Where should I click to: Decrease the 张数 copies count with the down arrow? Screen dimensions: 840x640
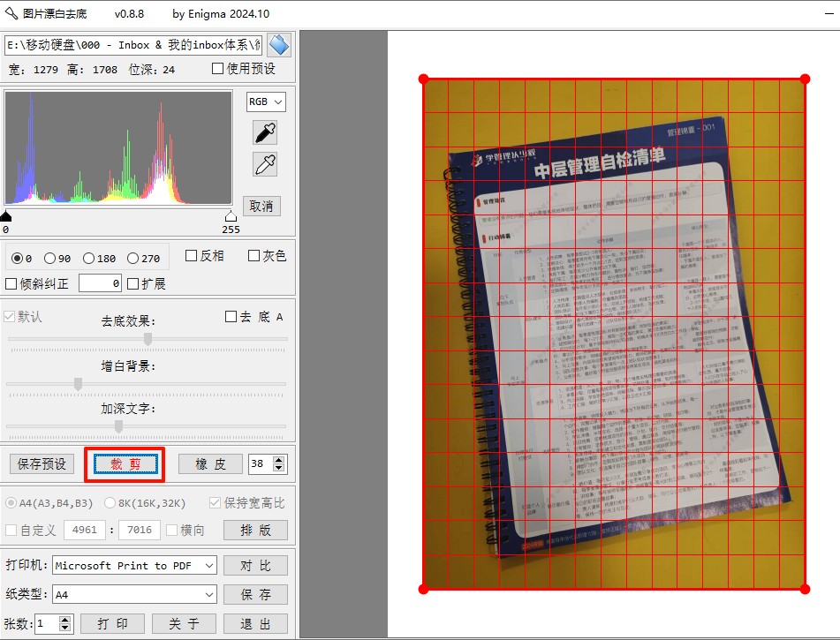tap(64, 628)
